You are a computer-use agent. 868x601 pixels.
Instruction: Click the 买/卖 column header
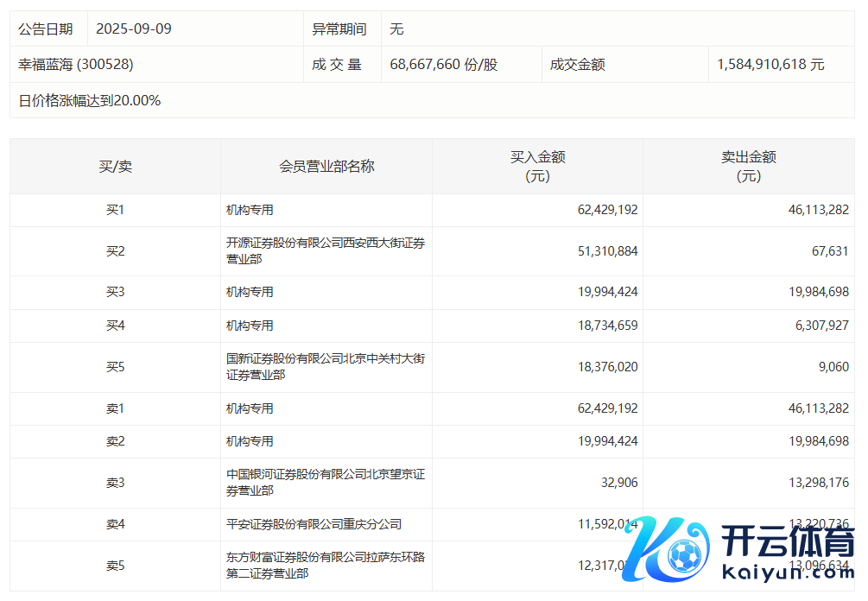coord(115,167)
